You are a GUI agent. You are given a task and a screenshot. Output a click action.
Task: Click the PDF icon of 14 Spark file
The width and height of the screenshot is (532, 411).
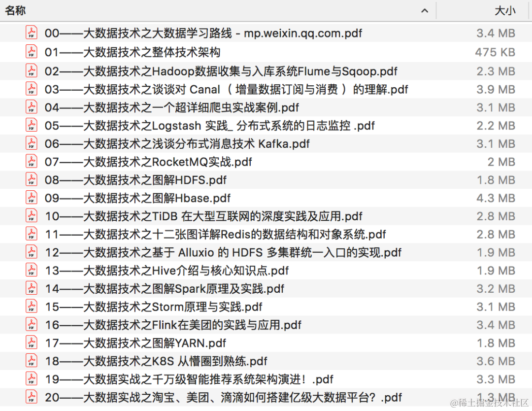(31, 288)
